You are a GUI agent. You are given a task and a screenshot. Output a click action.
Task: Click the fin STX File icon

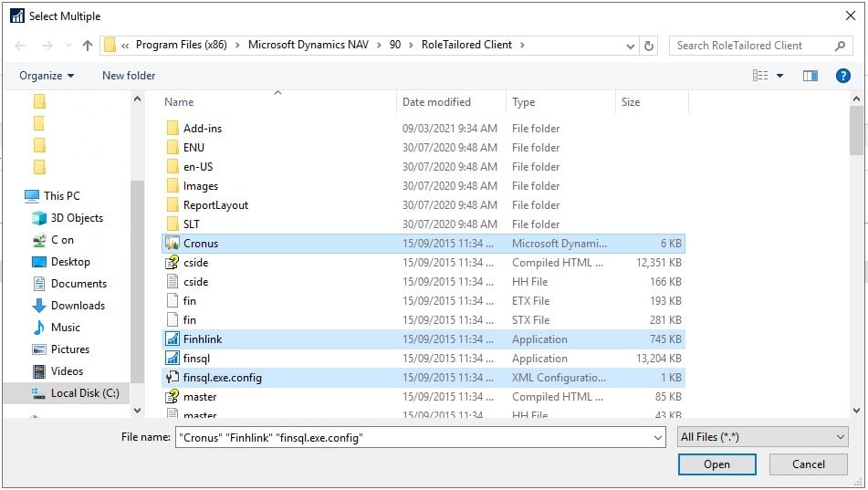pos(173,319)
